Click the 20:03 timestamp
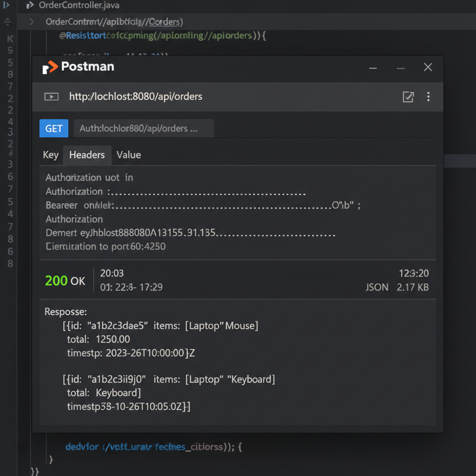Screen dimensions: 476x476 tap(112, 273)
